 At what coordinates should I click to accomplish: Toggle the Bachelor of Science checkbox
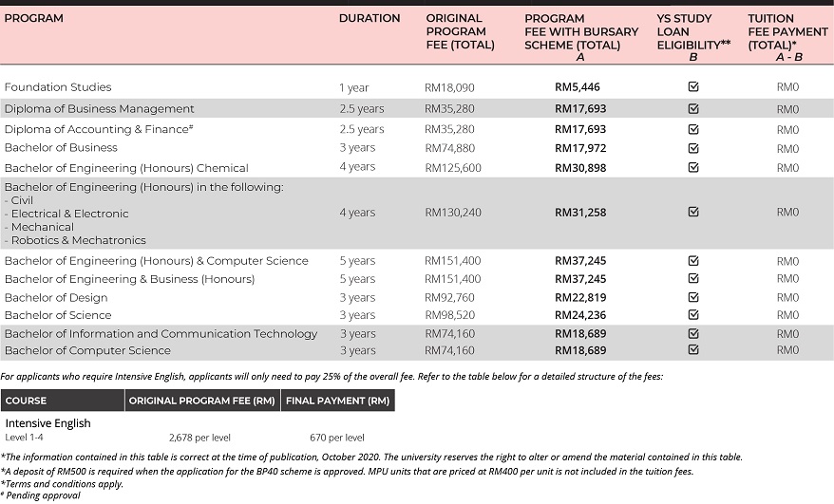click(692, 315)
